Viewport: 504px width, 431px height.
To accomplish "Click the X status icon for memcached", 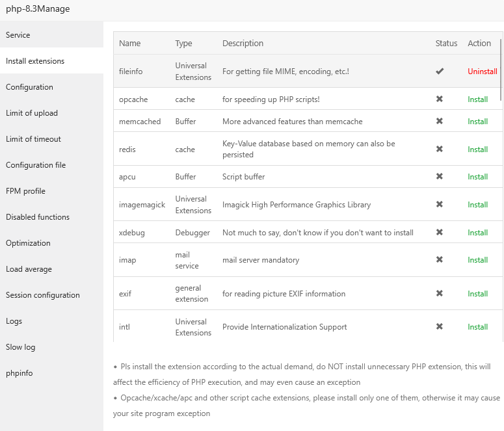I will 440,122.
